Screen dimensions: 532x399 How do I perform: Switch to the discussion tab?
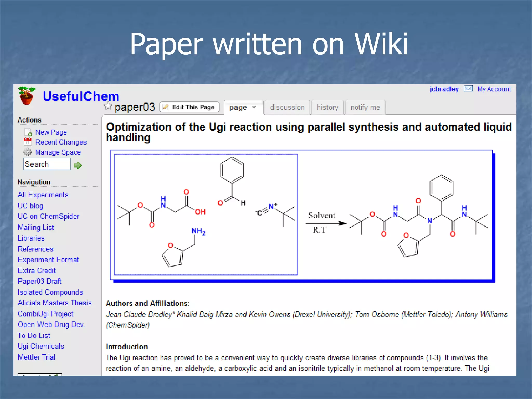click(x=287, y=107)
